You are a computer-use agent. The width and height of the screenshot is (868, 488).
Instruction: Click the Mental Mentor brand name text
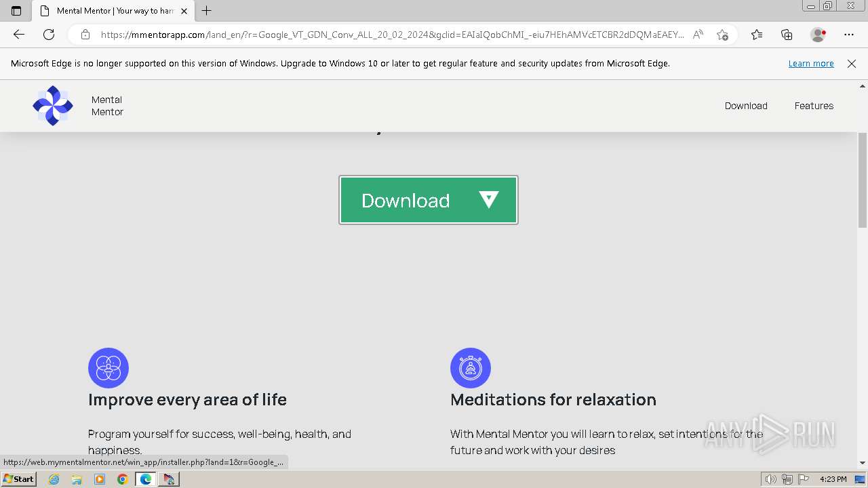pos(107,106)
